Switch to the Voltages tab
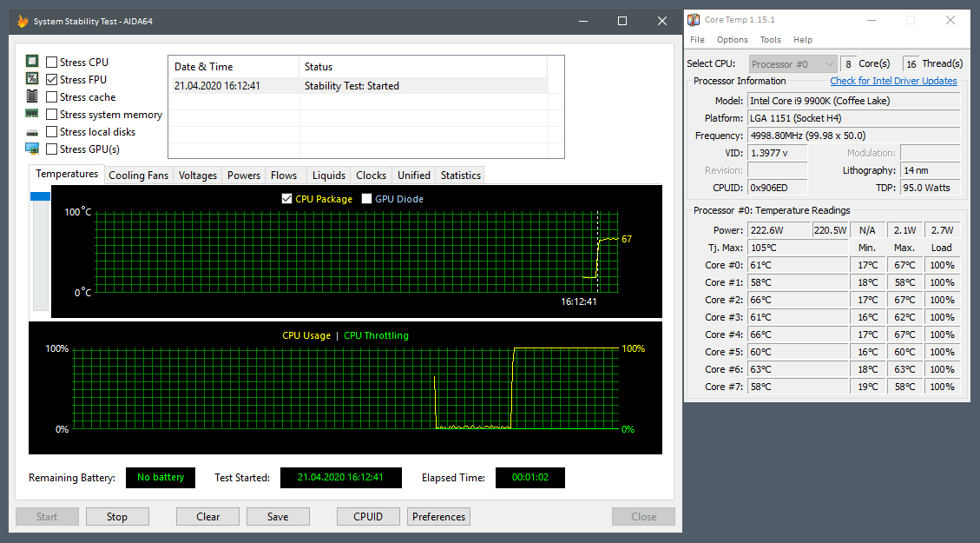The height and width of the screenshot is (543, 980). tap(198, 175)
